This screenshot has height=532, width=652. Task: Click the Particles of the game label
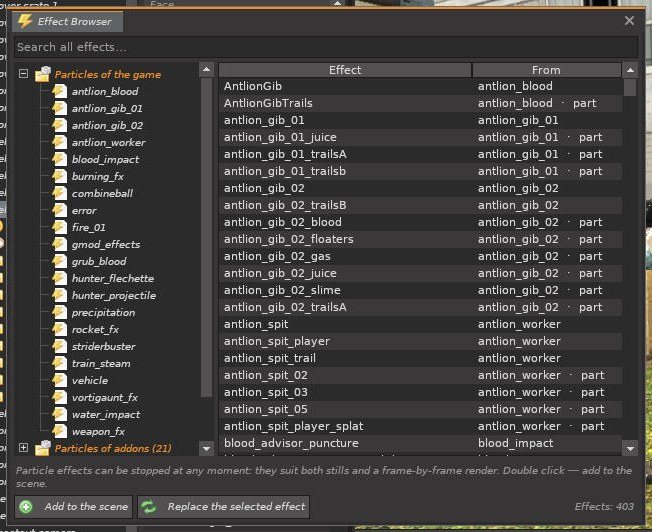coord(108,74)
